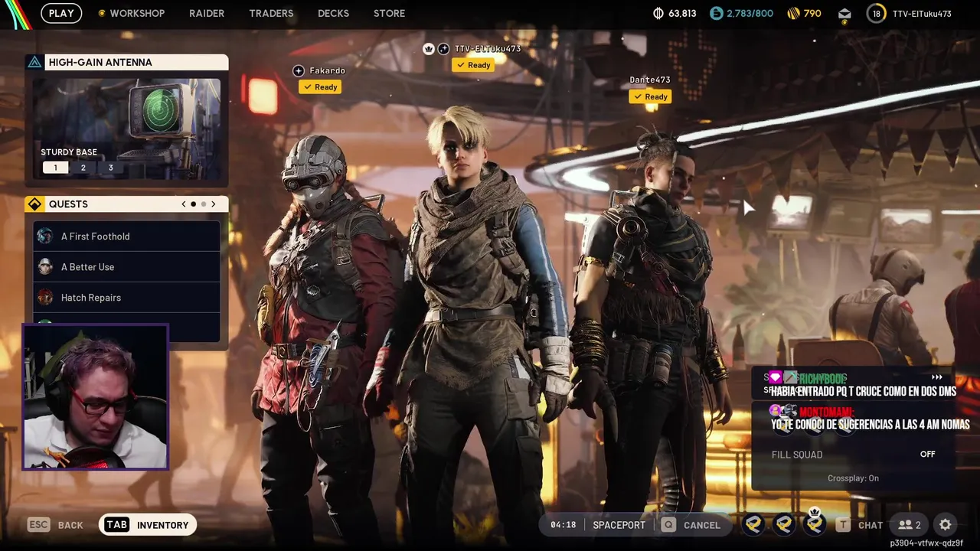
Task: Click the T key chat icon
Action: point(843,524)
